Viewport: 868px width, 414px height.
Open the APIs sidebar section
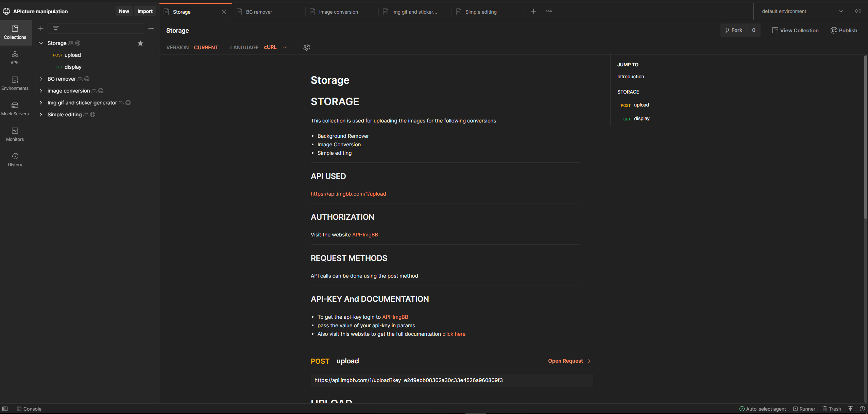point(15,58)
